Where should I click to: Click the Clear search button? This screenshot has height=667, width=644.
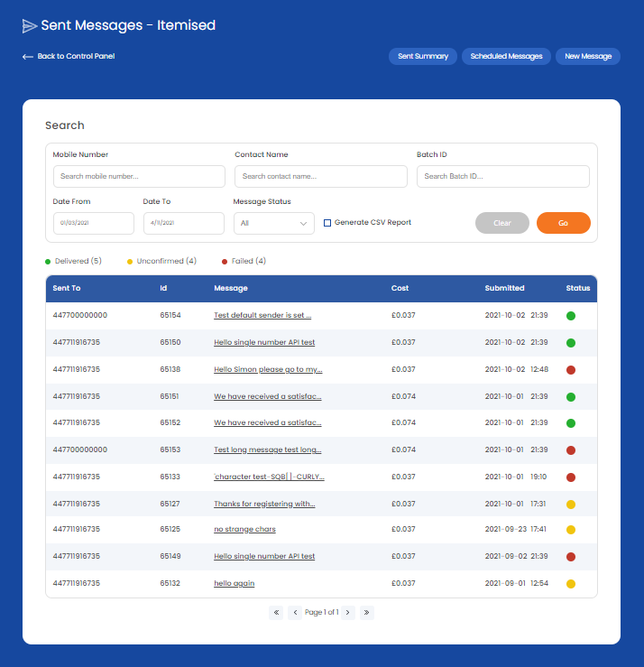pos(501,223)
